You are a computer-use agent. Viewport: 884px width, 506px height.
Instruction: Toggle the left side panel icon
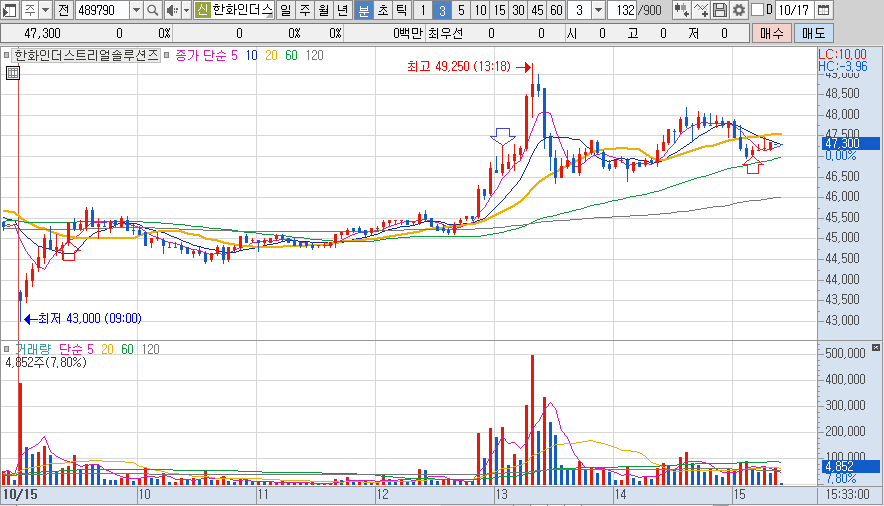(10, 10)
